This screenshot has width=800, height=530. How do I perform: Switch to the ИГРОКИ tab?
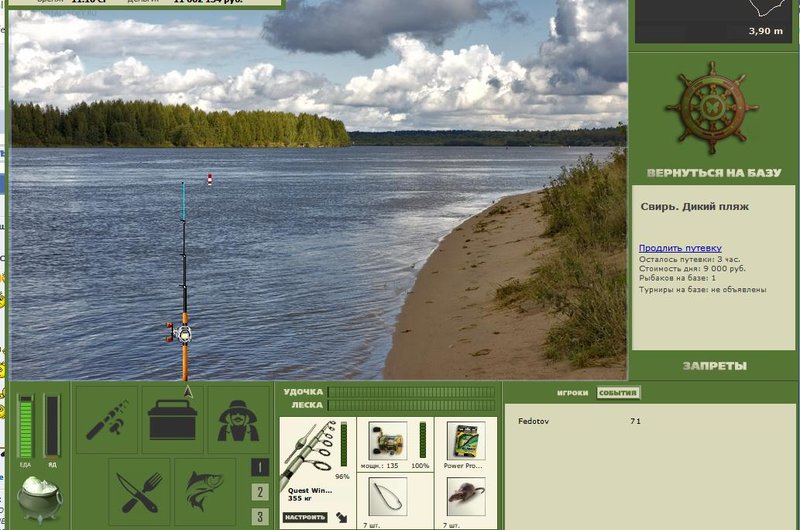(572, 393)
